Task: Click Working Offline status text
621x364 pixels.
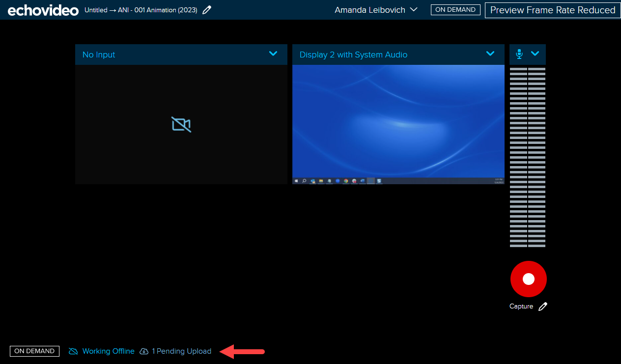Action: (x=109, y=351)
